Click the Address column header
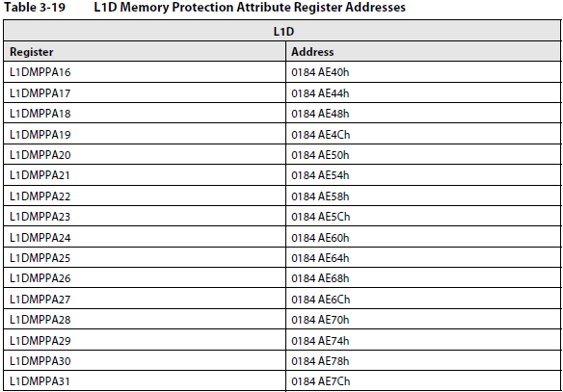Screen dimensions: 563x392 (x=423, y=51)
